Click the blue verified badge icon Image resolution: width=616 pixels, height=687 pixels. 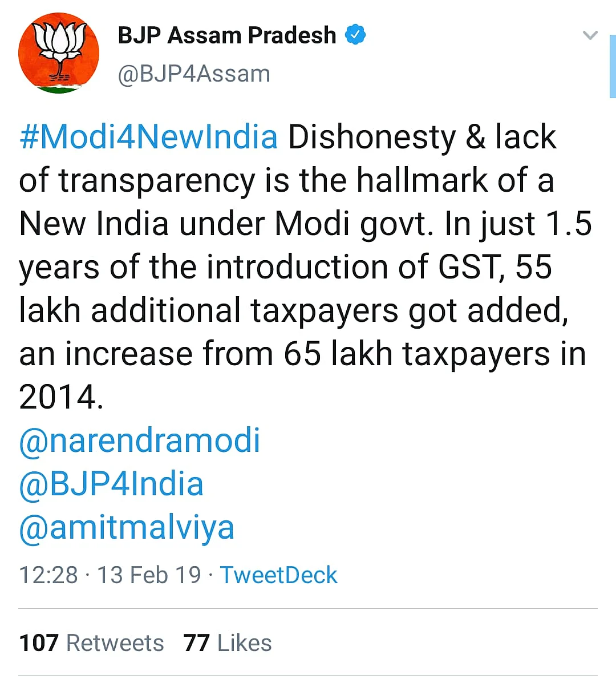click(355, 35)
